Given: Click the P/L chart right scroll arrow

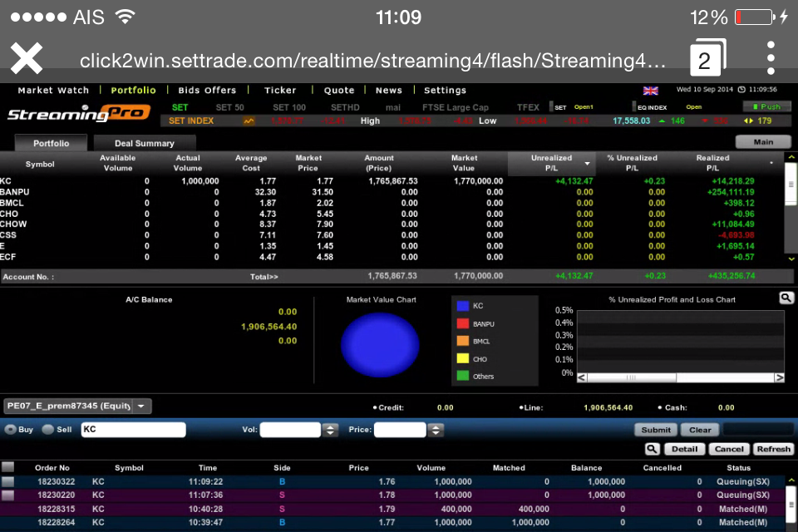Looking at the screenshot, I should (x=779, y=377).
